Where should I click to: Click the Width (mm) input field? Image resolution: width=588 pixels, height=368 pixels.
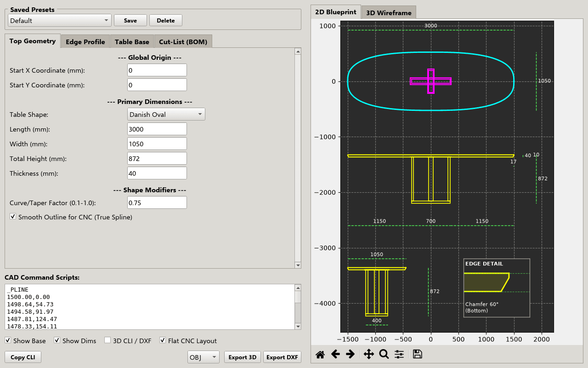click(x=157, y=144)
